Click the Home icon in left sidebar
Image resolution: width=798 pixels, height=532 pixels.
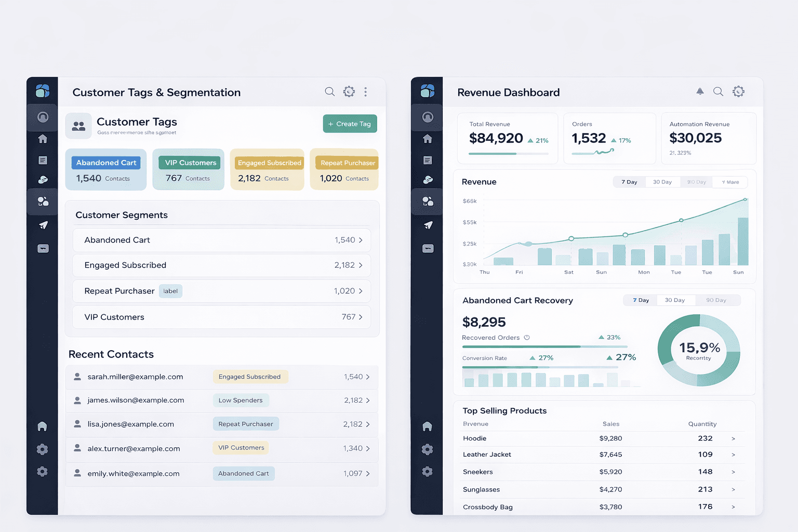[x=42, y=139]
